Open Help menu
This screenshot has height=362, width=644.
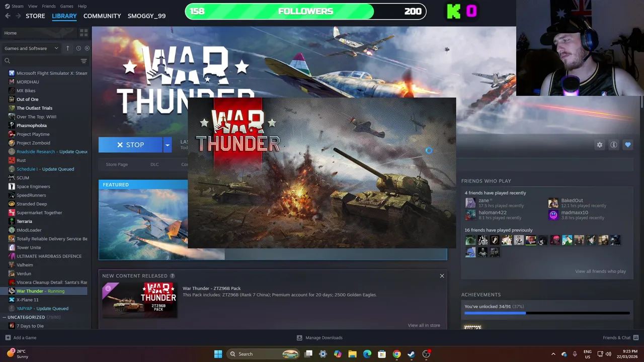click(82, 6)
